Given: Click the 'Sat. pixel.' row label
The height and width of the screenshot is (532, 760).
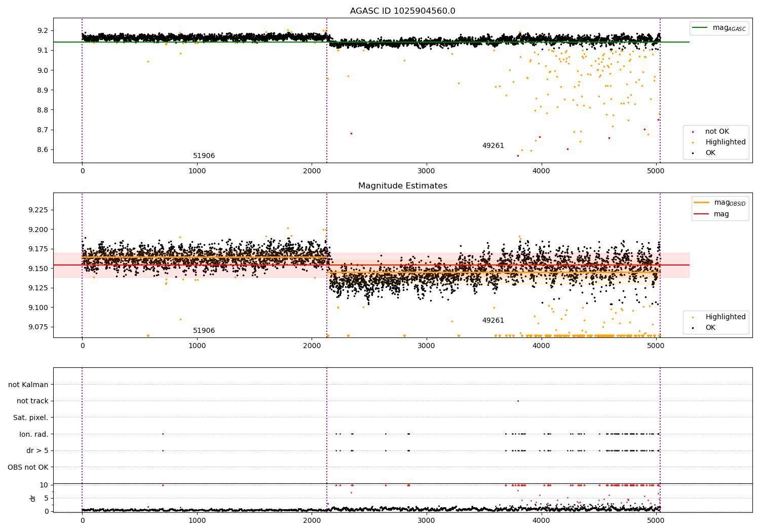Looking at the screenshot, I should tap(31, 418).
